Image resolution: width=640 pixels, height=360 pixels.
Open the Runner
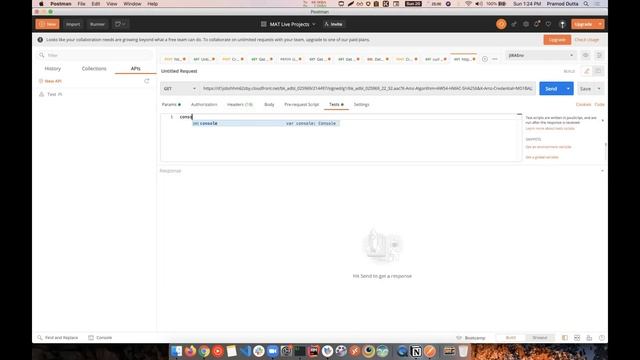tap(97, 24)
